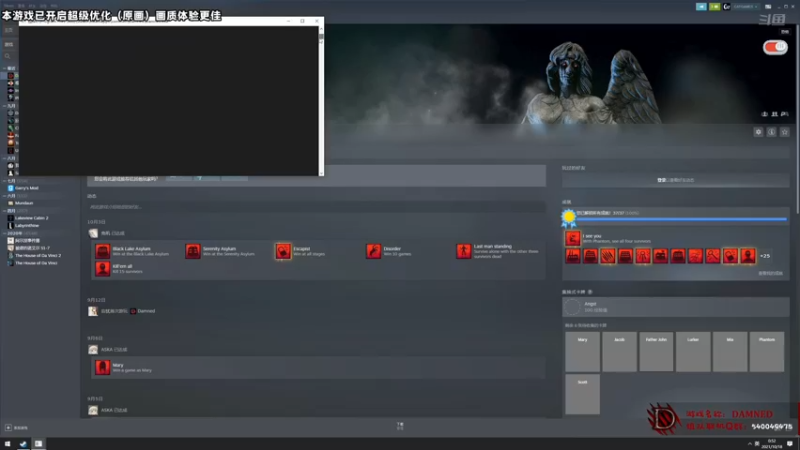Collapse the group above Garry's Mod
800x450 pixels.
(5, 181)
